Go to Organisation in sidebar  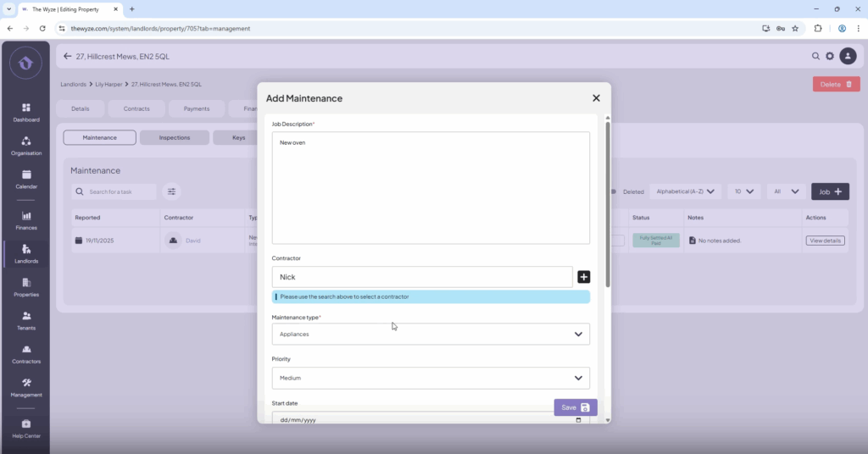[25, 145]
